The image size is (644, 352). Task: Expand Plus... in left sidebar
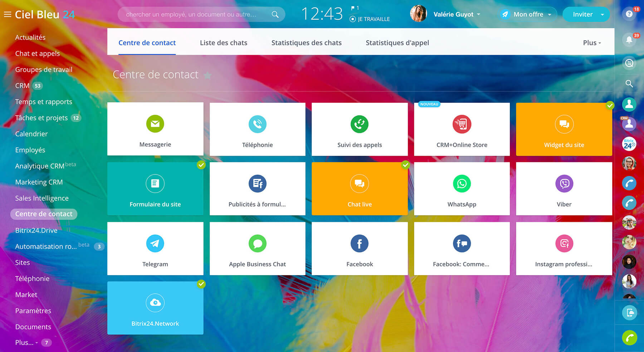26,342
